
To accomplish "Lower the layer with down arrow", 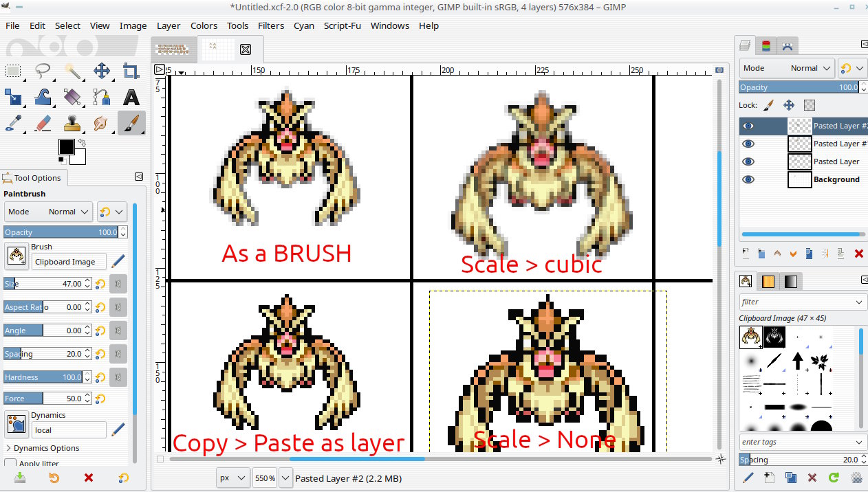I will click(x=793, y=254).
